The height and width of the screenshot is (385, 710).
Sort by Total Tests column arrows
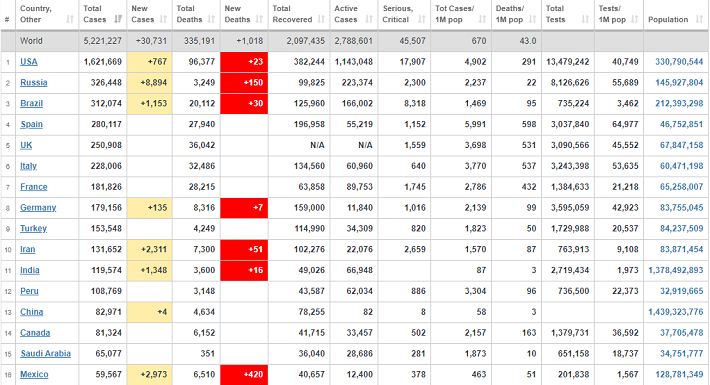pyautogui.click(x=585, y=19)
